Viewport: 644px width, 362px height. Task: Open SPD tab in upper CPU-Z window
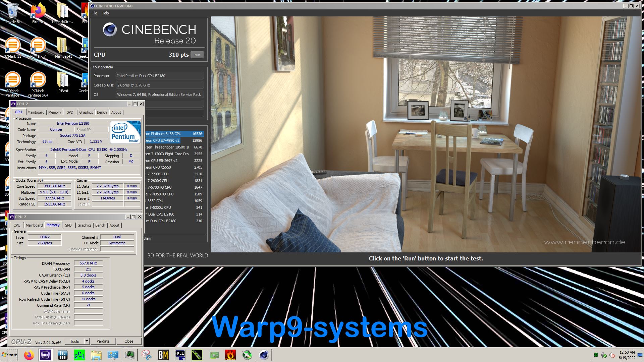(x=70, y=112)
